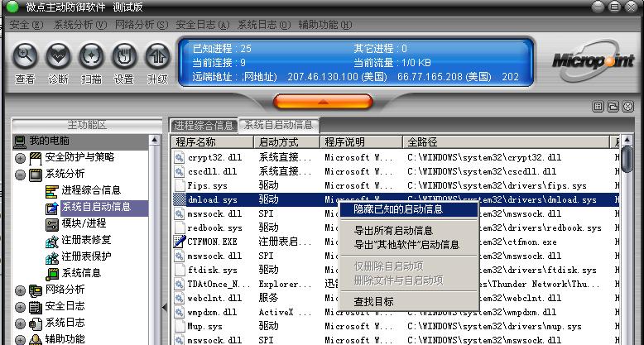This screenshot has height=345, width=644.
Task: Select the cscdll.dll row
Action: coord(396,172)
